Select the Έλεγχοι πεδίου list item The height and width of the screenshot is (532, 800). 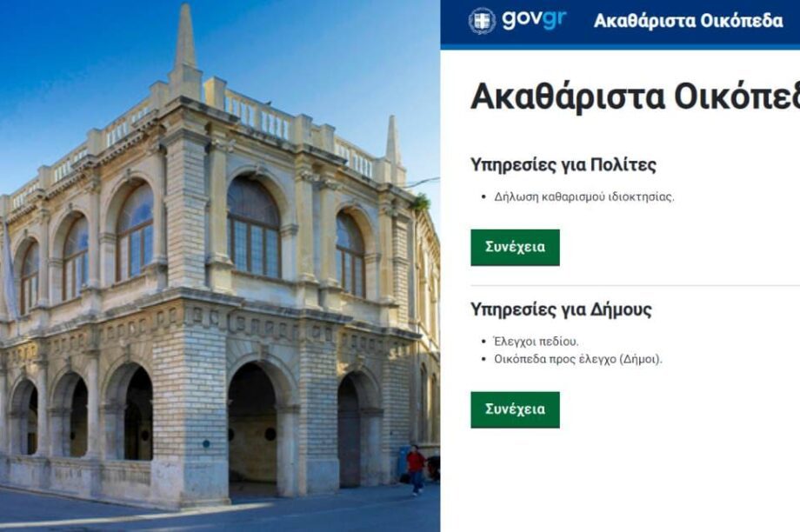[x=536, y=342]
